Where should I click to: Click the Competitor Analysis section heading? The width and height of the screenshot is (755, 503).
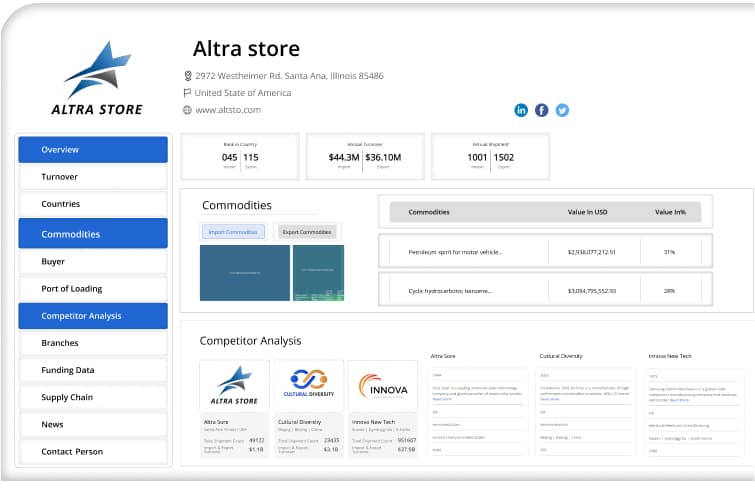[250, 340]
